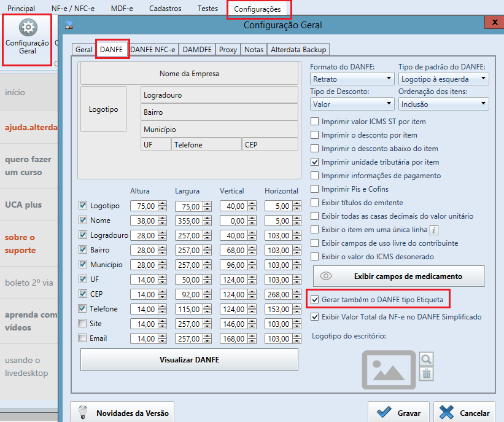Open Tipo de Desconto dropdown

click(352, 104)
